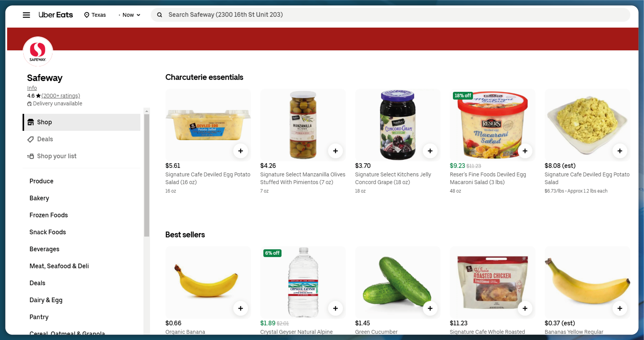The height and width of the screenshot is (340, 644).
Task: Add Organic Banana to cart button
Action: coord(241,308)
